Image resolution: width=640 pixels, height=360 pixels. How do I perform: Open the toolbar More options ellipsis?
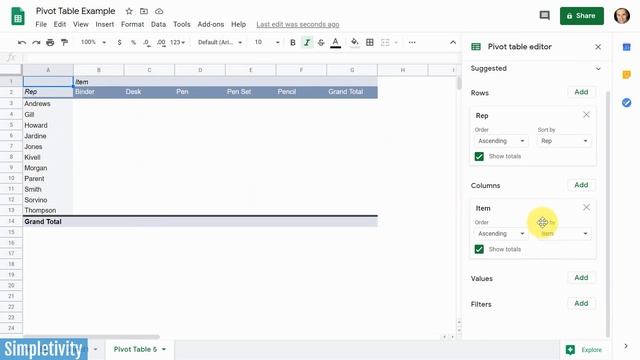coord(412,42)
